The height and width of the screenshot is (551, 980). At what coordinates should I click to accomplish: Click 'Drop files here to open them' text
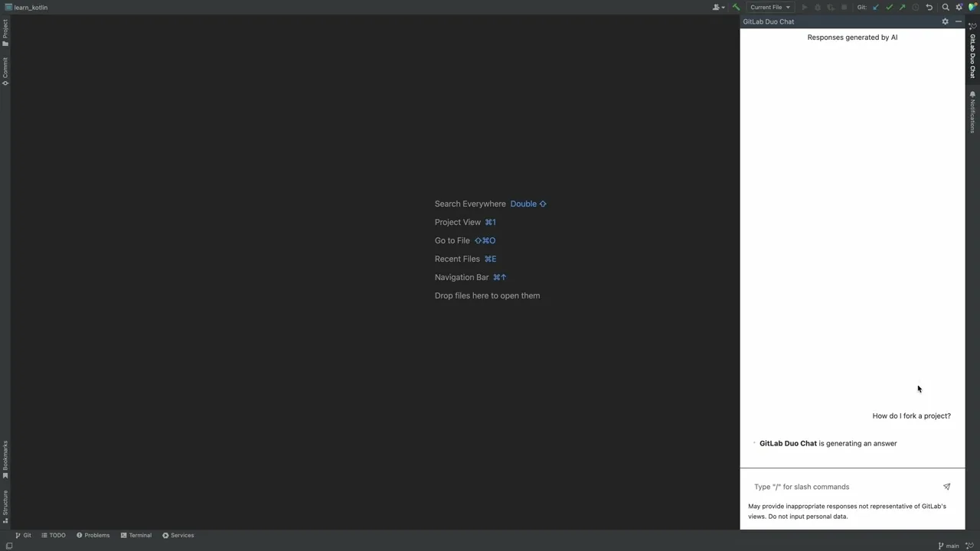487,296
